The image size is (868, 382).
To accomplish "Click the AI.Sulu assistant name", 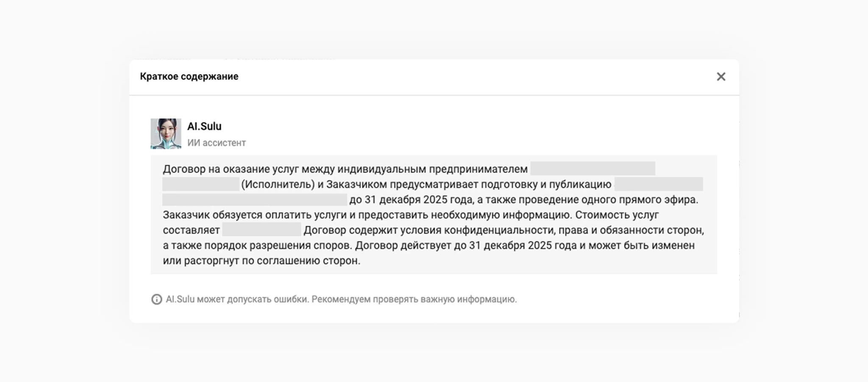I will click(x=204, y=126).
